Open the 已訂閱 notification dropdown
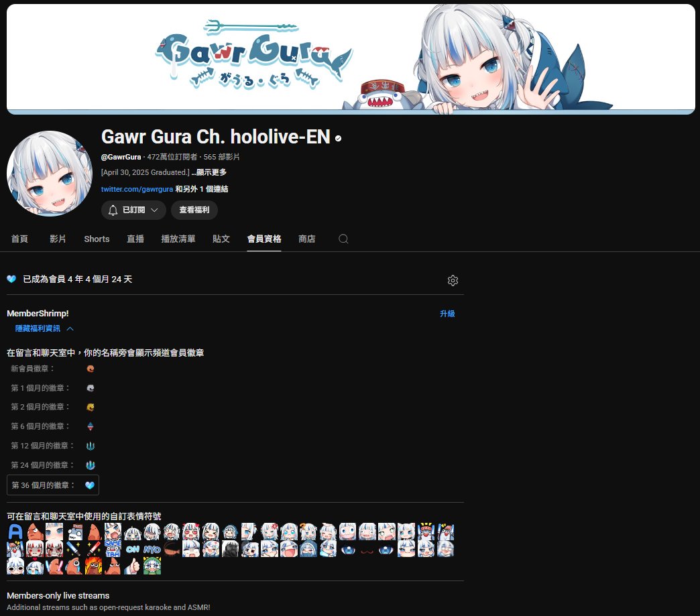The image size is (700, 616). [133, 210]
